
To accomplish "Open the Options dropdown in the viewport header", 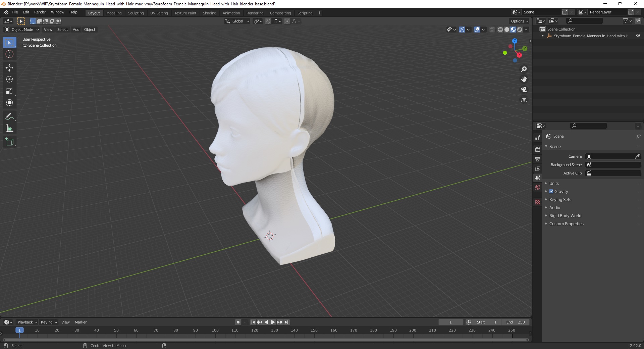I will click(x=520, y=21).
